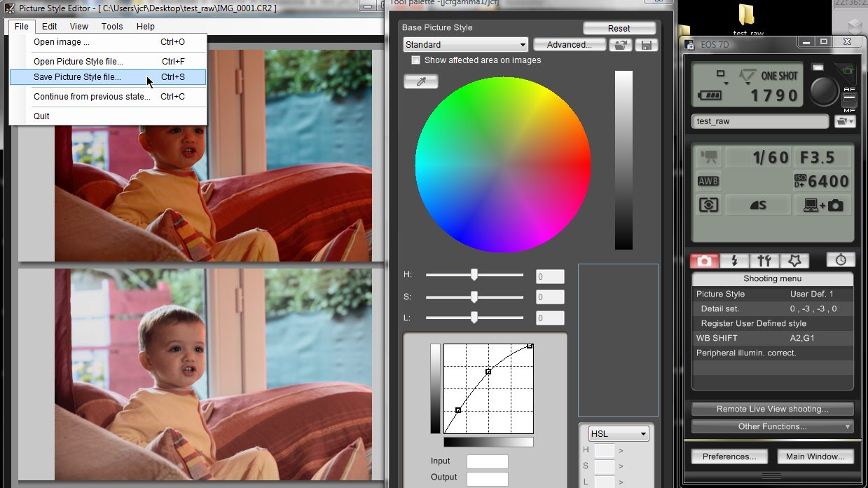Select the WB SHIFT A2,G1 row
868x488 pixels.
tap(773, 338)
